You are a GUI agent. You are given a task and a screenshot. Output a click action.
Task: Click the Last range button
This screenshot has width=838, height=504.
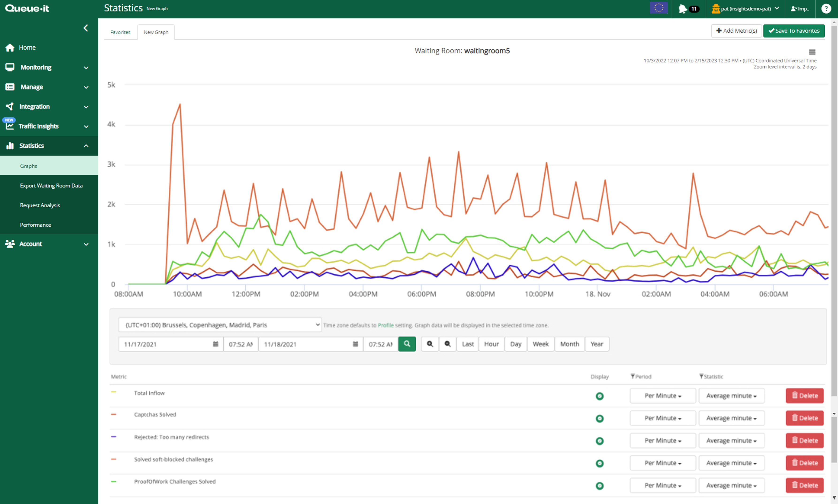coord(468,344)
